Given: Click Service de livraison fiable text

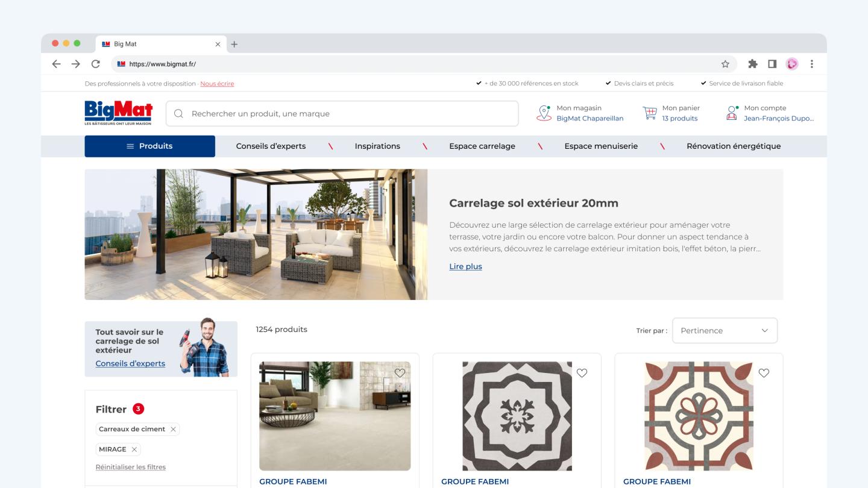Looking at the screenshot, I should [x=746, y=84].
